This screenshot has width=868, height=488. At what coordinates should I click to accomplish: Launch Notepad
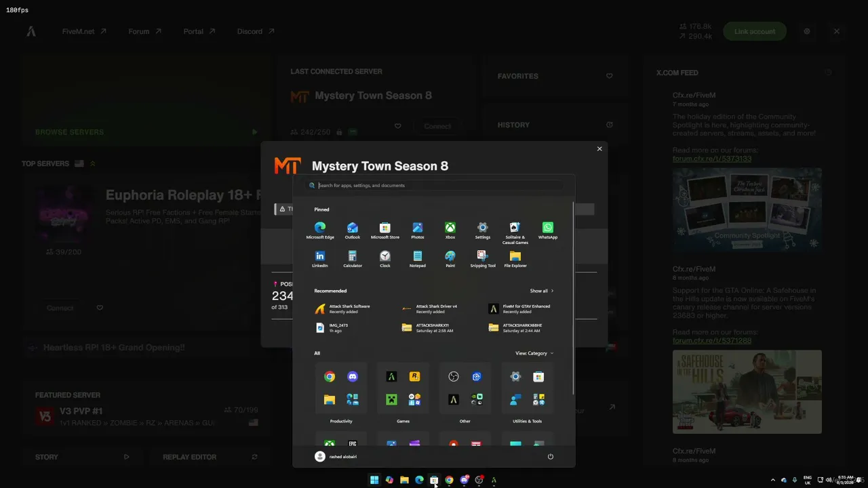418,259
